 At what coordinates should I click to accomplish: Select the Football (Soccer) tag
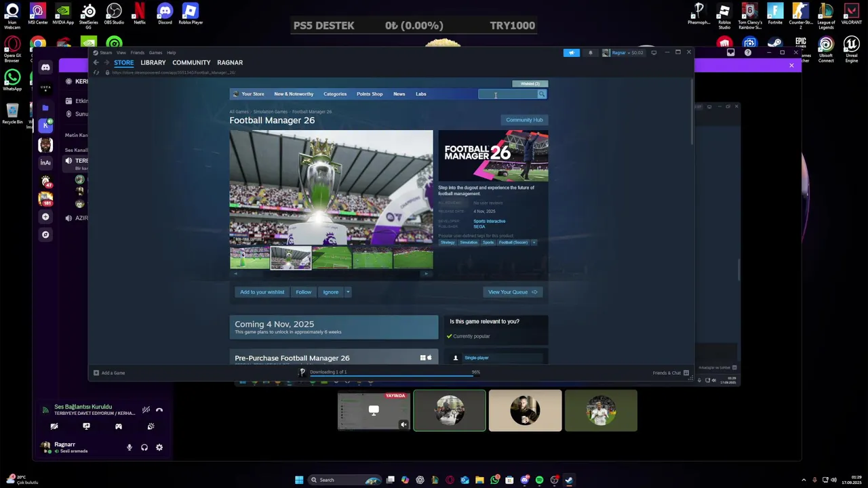[x=513, y=243]
